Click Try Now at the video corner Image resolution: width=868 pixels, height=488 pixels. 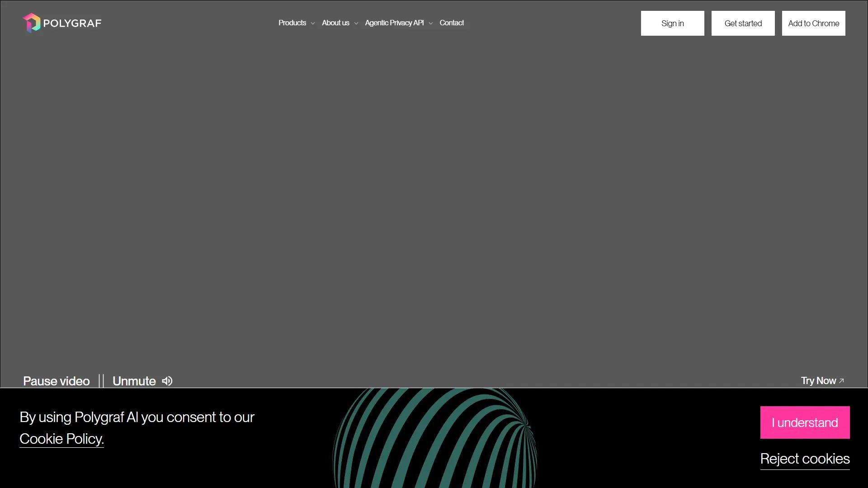[818, 380]
